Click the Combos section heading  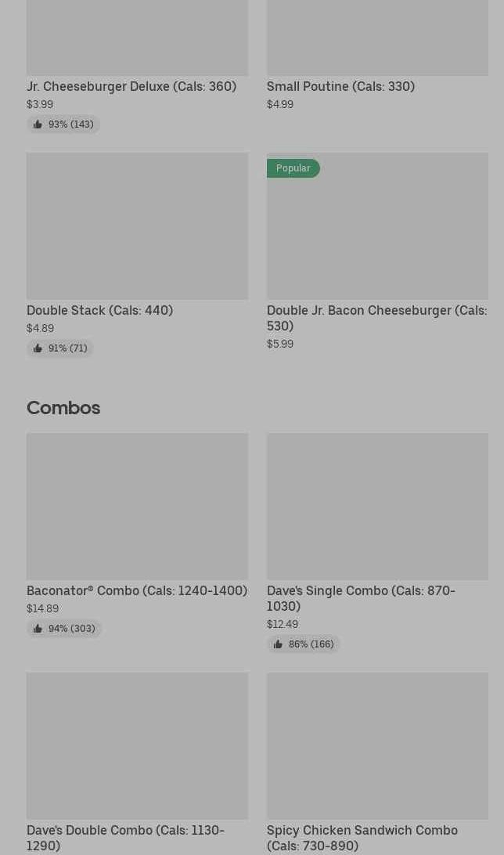tap(63, 408)
